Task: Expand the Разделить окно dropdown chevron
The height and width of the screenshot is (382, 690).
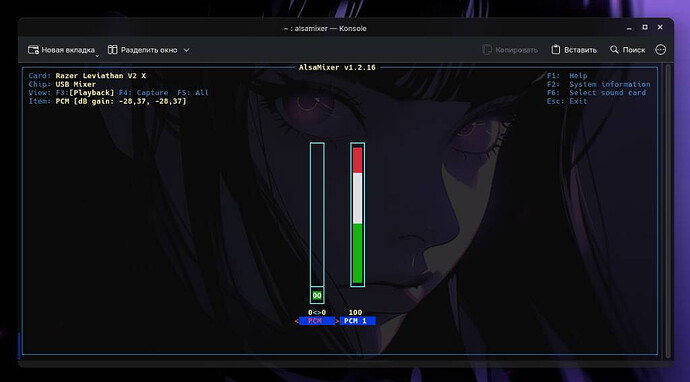Action: (186, 50)
